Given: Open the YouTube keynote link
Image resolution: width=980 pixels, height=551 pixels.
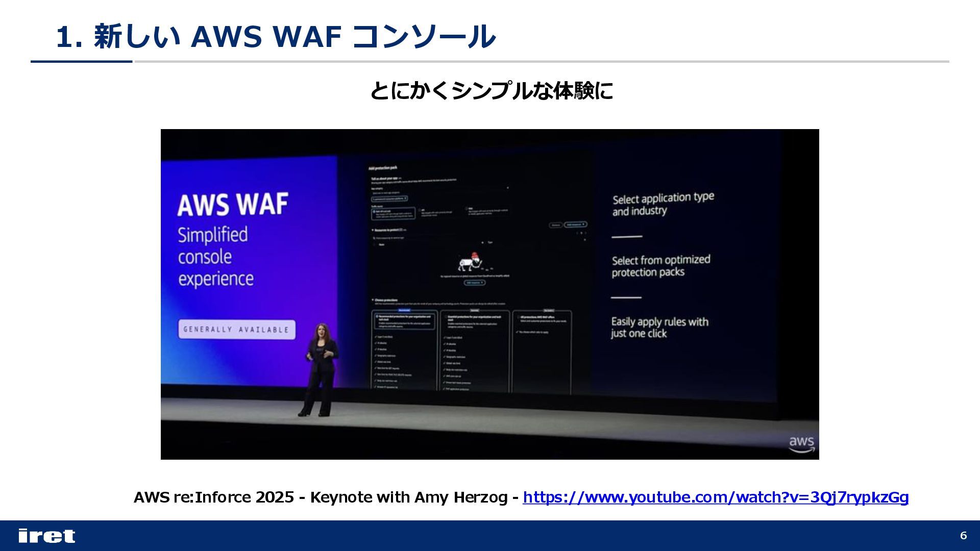Looking at the screenshot, I should (x=716, y=497).
